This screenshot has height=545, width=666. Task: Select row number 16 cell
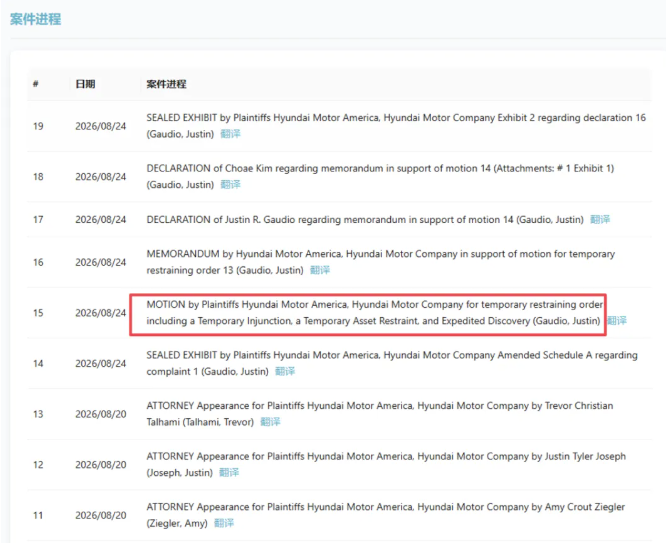point(38,263)
